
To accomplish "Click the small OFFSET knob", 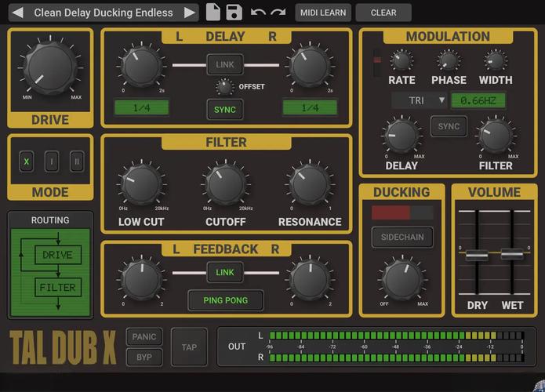I will tap(224, 87).
